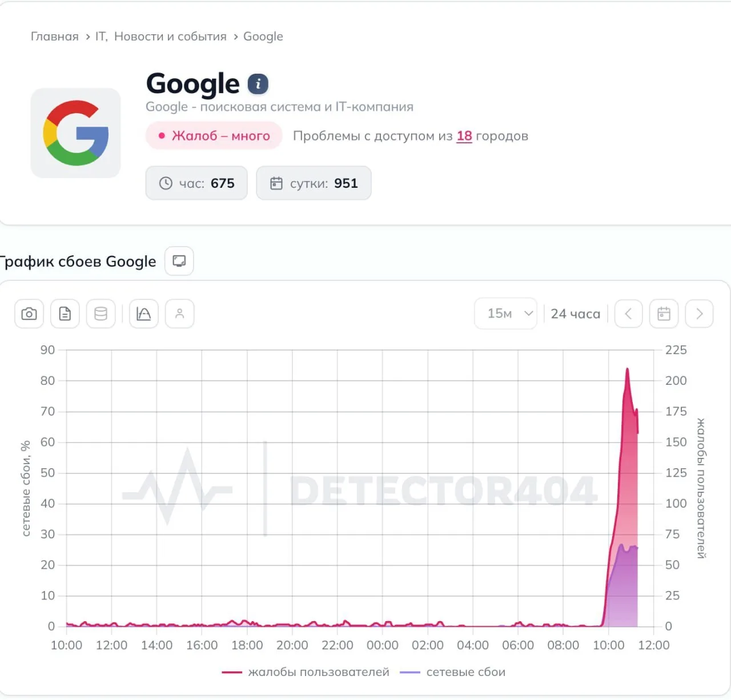This screenshot has width=731, height=700.
Task: Click the distribution curve chart icon
Action: pyautogui.click(x=144, y=313)
